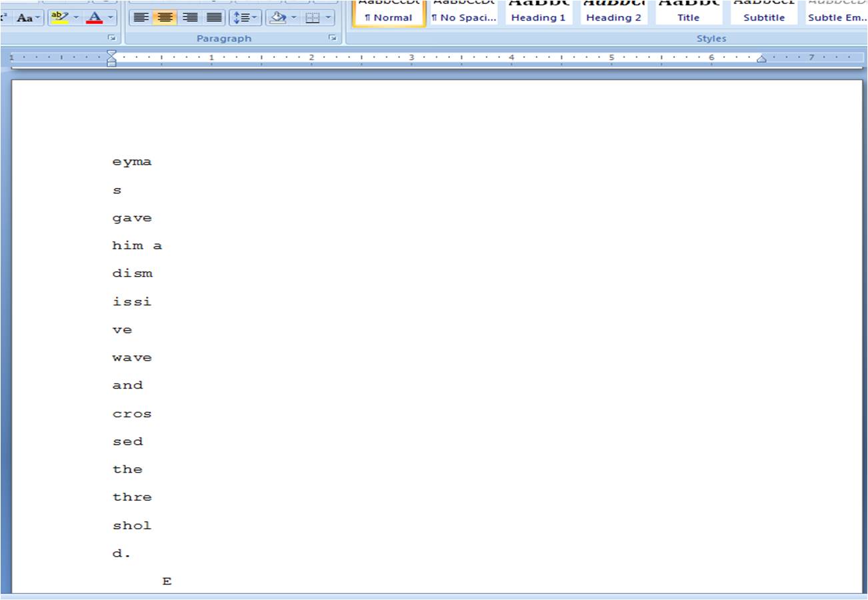868x600 pixels.
Task: Click the Line Spacing icon
Action: pyautogui.click(x=241, y=17)
